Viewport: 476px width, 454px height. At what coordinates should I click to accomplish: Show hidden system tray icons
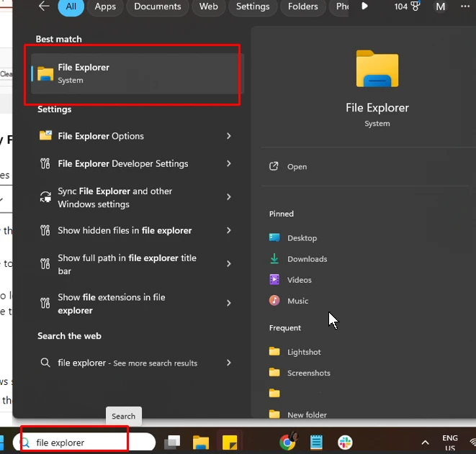coord(425,442)
